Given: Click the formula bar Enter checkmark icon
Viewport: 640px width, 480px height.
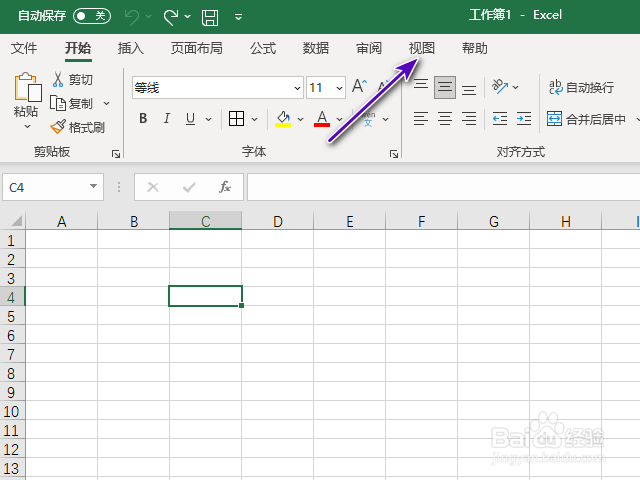Looking at the screenshot, I should point(189,187).
